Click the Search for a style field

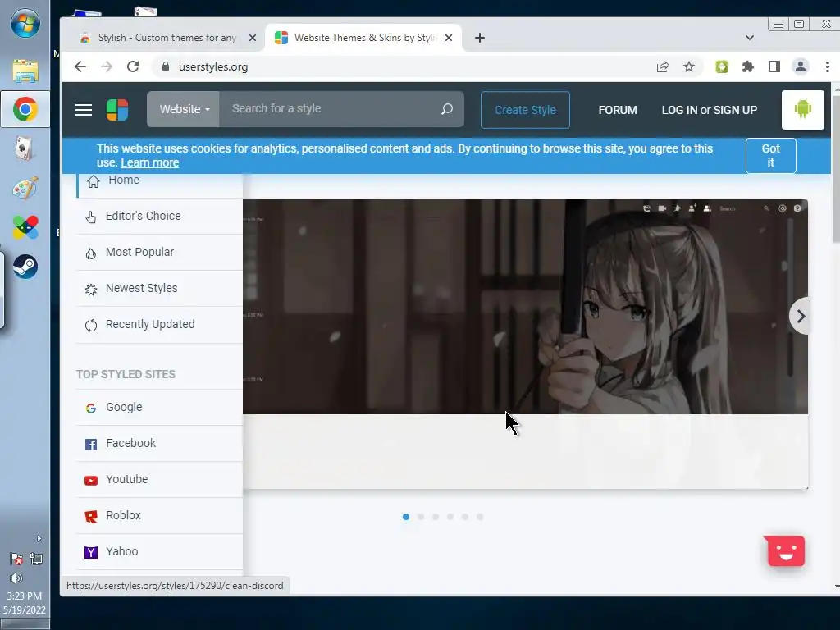tap(330, 109)
